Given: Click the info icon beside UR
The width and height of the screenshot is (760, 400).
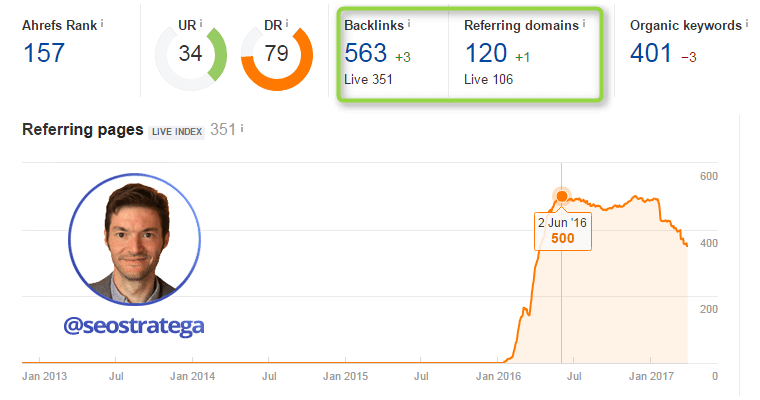Looking at the screenshot, I should coord(201,23).
